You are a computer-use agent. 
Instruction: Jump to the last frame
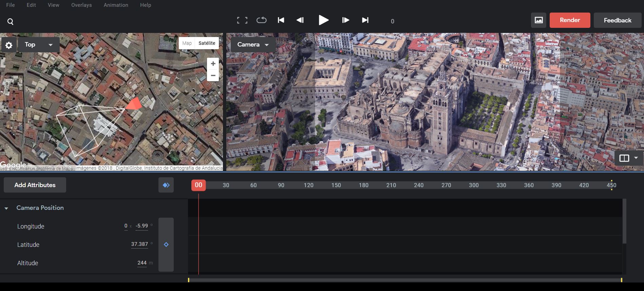[365, 20]
